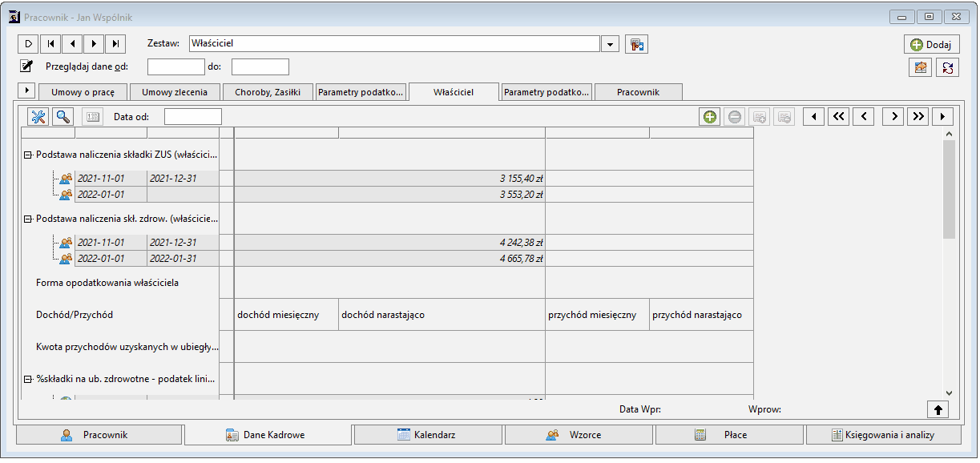
Task: Jump to the last employee record arrow
Action: (117, 44)
